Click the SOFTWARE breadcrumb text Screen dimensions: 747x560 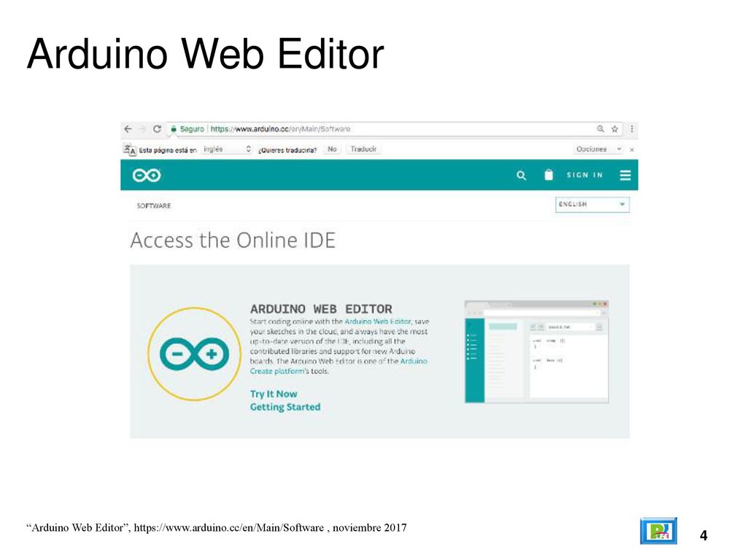coord(153,206)
